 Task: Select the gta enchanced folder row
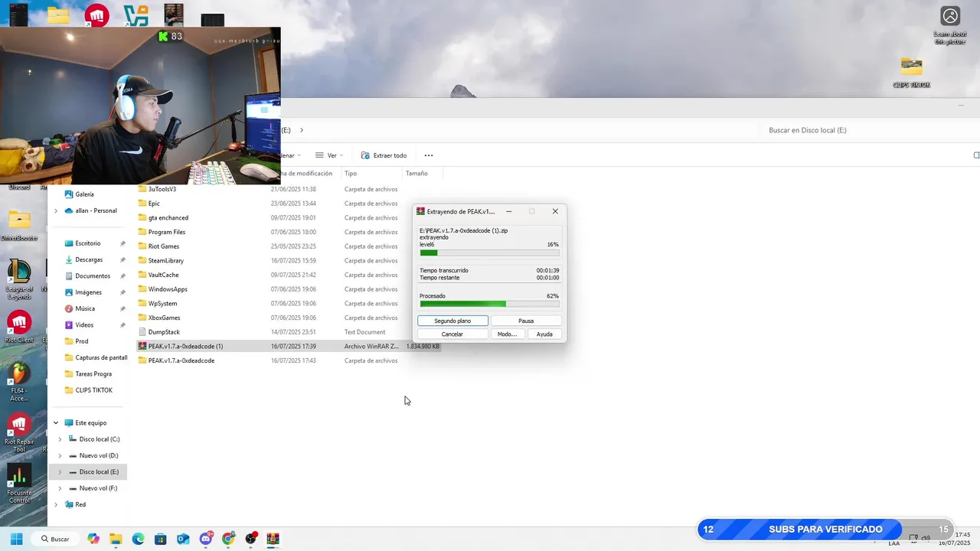click(x=289, y=217)
